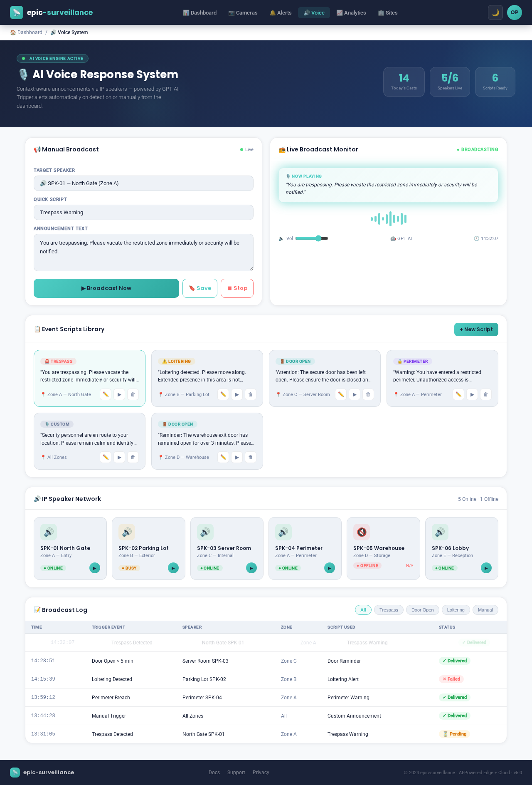Delete the Loitering script card
Image resolution: width=532 pixels, height=785 pixels.
tap(251, 394)
